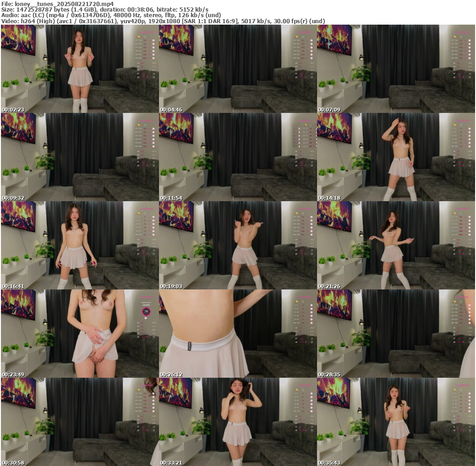Click the 'Audio: aac (LC)' info line
Screen dimensions: 476x466
click(x=111, y=15)
